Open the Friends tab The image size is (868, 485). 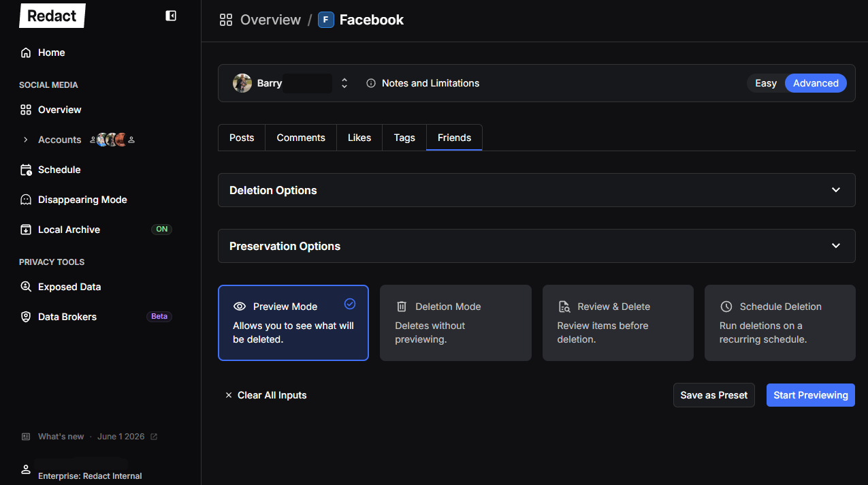click(454, 138)
